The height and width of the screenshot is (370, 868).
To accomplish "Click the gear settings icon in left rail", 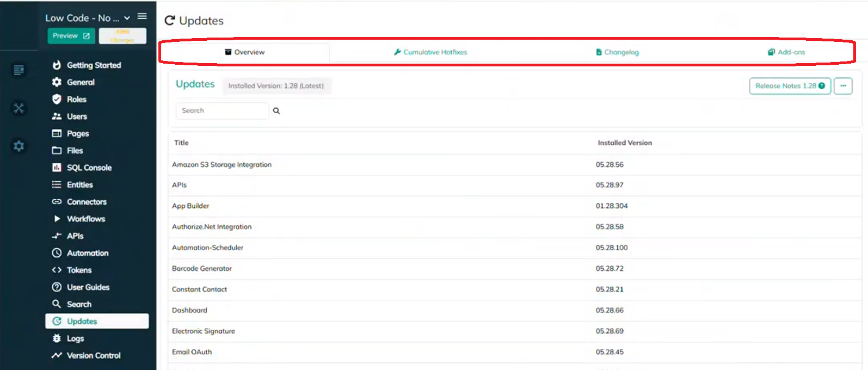I will click(19, 146).
